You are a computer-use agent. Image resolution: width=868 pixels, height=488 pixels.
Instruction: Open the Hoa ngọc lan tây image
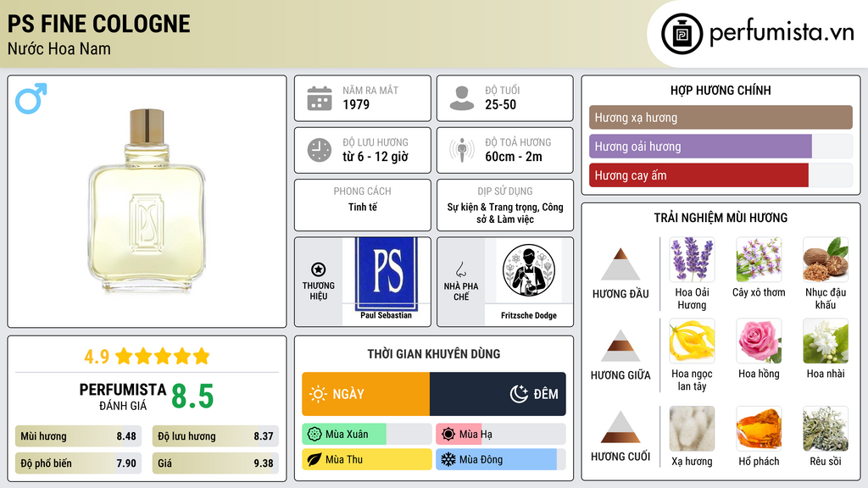(692, 341)
